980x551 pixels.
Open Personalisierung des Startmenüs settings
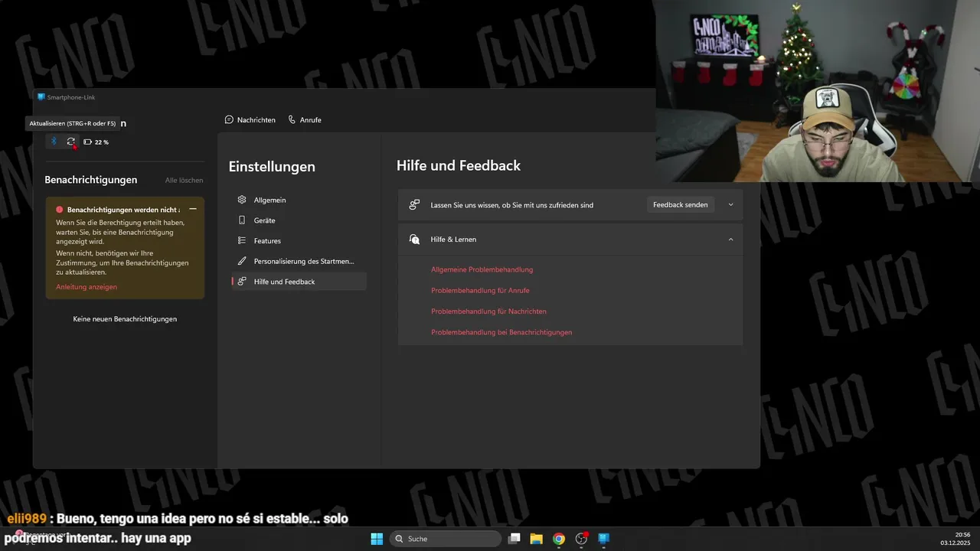pyautogui.click(x=299, y=262)
